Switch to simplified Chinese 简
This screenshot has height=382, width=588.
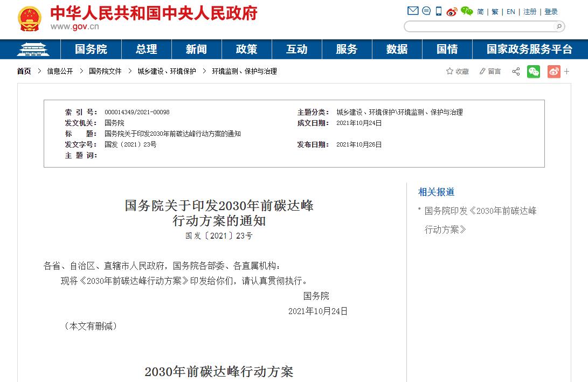click(480, 12)
